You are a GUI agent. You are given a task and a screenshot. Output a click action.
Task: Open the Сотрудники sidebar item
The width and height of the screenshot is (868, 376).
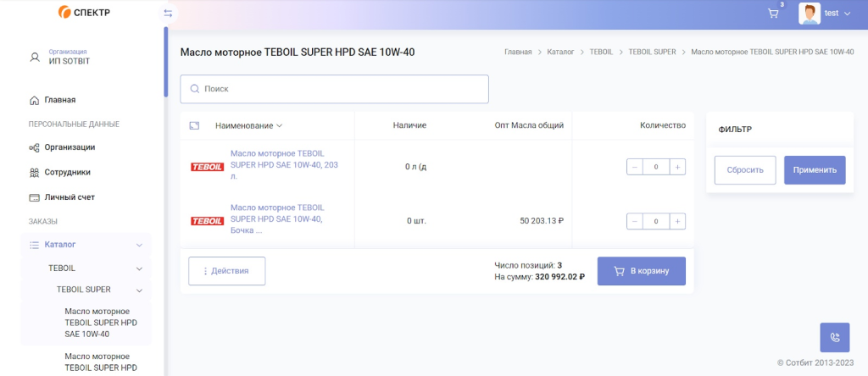pyautogui.click(x=68, y=172)
